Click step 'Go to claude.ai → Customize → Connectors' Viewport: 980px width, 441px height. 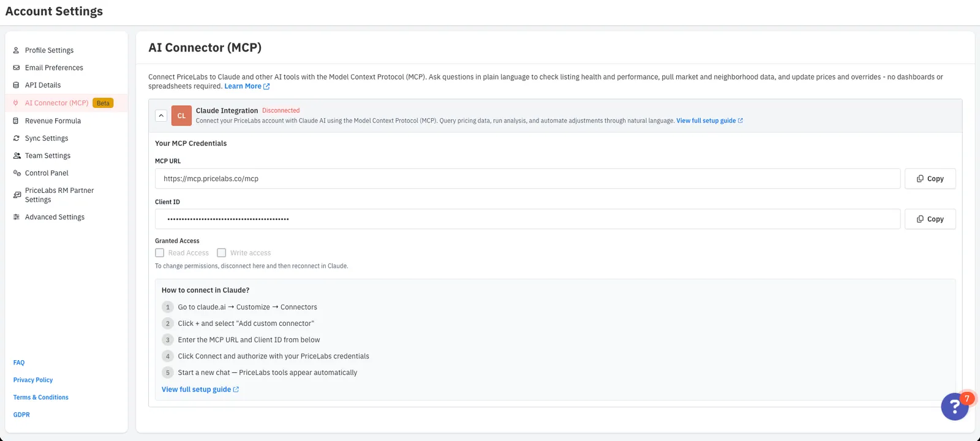(247, 307)
